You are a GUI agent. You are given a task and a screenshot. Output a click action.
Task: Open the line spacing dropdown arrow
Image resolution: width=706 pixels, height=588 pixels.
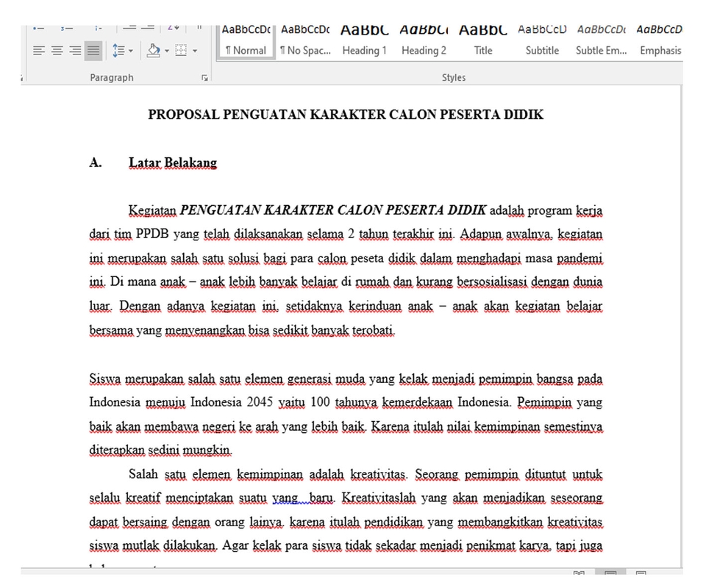point(131,51)
